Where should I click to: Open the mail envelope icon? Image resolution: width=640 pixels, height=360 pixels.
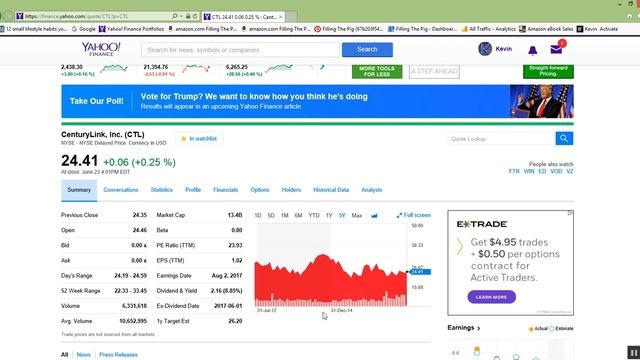[556, 49]
